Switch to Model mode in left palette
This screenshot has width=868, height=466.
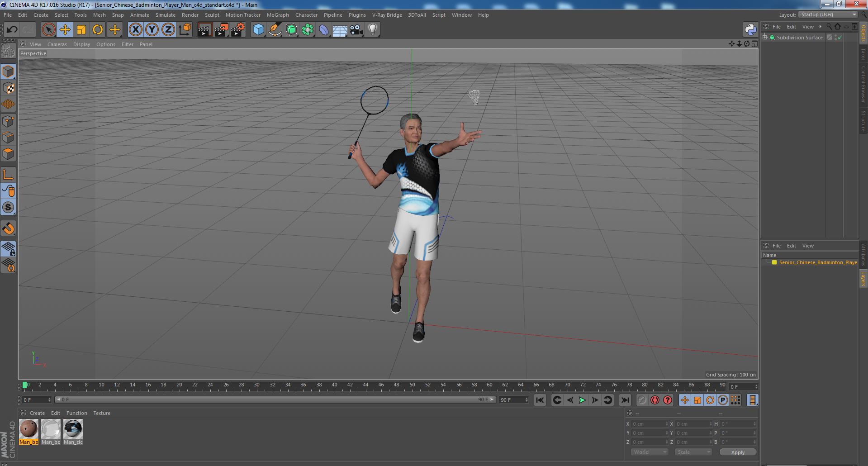8,71
